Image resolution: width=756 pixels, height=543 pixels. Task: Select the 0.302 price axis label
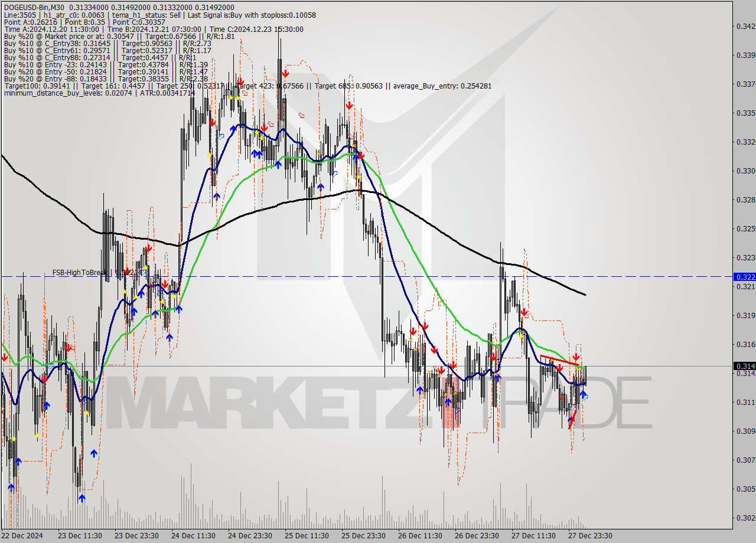click(x=746, y=518)
